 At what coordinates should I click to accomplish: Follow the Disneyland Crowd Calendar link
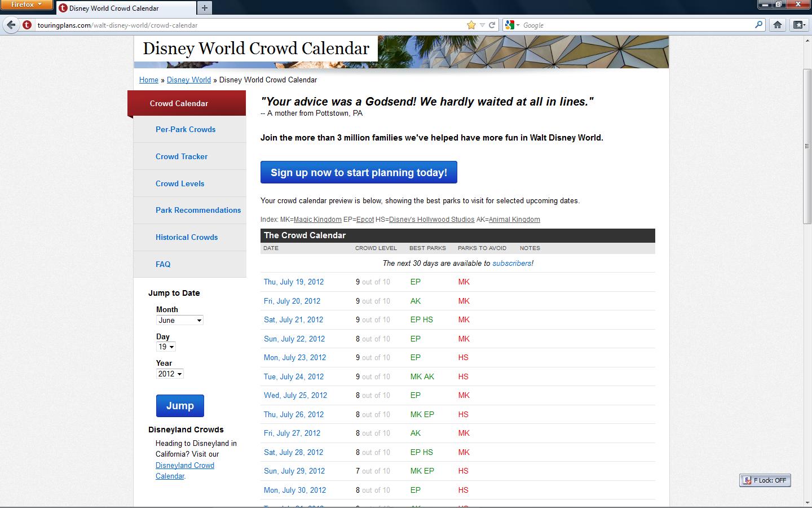coord(184,470)
